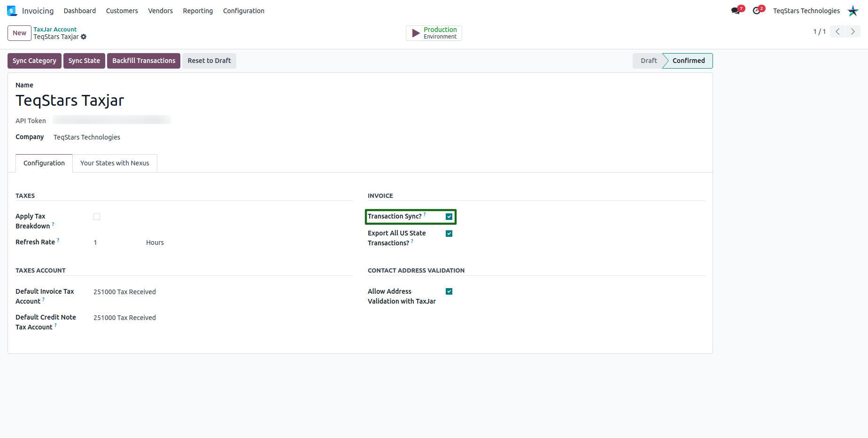This screenshot has width=868, height=438.
Task: Enable the Apply Tax Breakdown checkbox
Action: (x=97, y=217)
